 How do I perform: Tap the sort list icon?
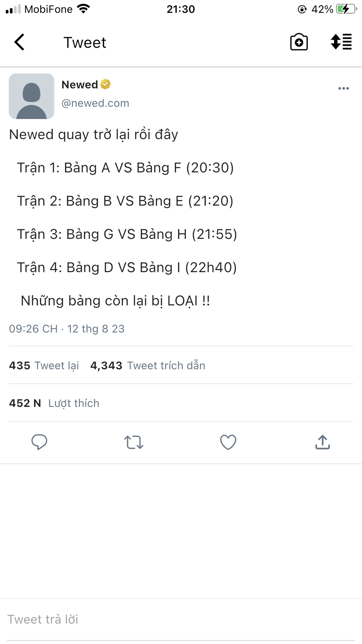pos(341,42)
